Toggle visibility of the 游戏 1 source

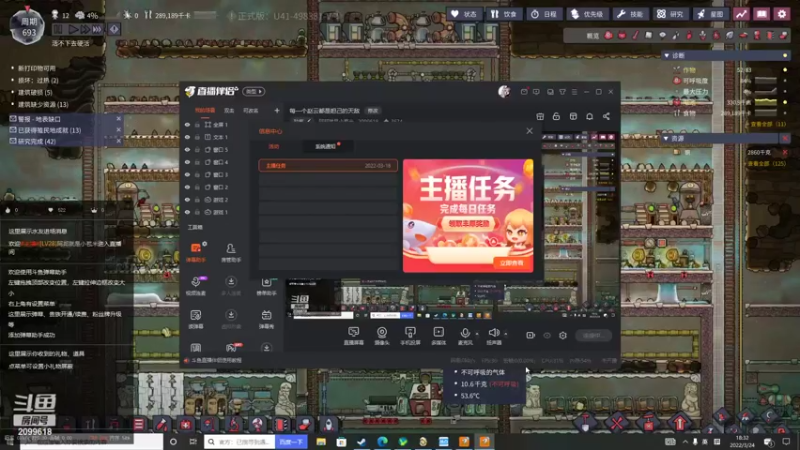[x=187, y=212]
